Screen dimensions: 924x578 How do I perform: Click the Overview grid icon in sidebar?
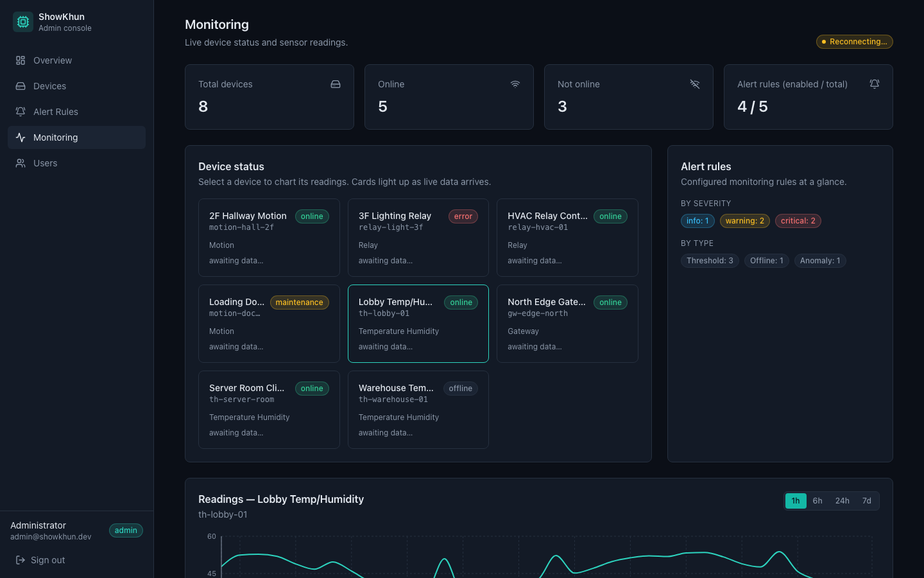tap(21, 60)
